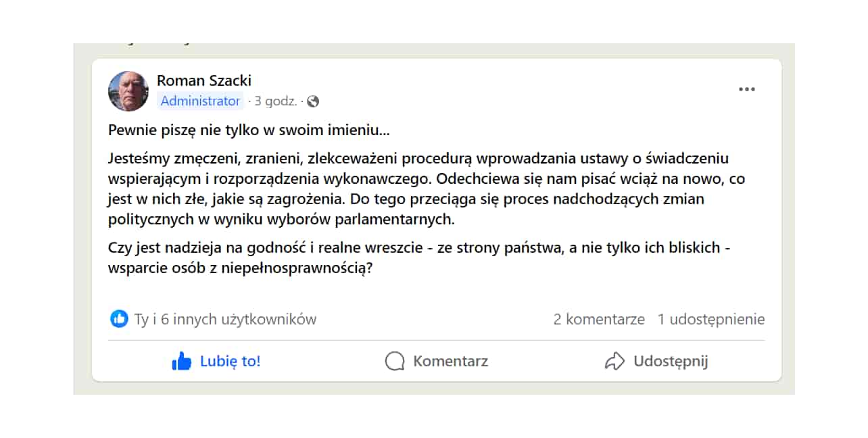Toggle the 'Lubię to!' like button
Image resolution: width=868 pixels, height=438 pixels.
pos(216,362)
